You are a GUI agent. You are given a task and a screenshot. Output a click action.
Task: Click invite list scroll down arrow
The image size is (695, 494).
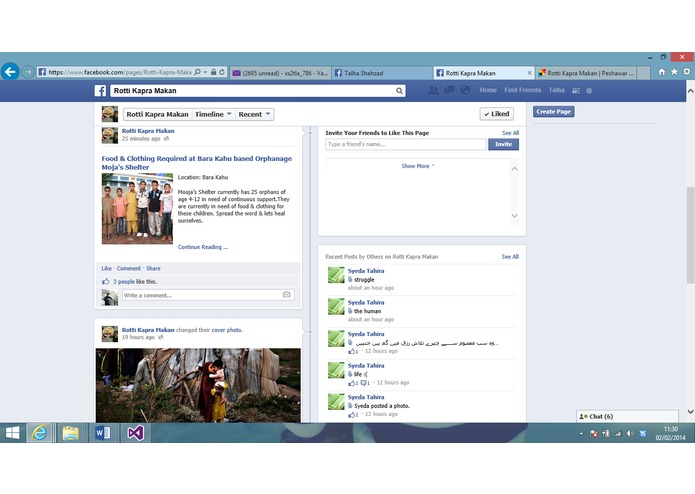515,216
